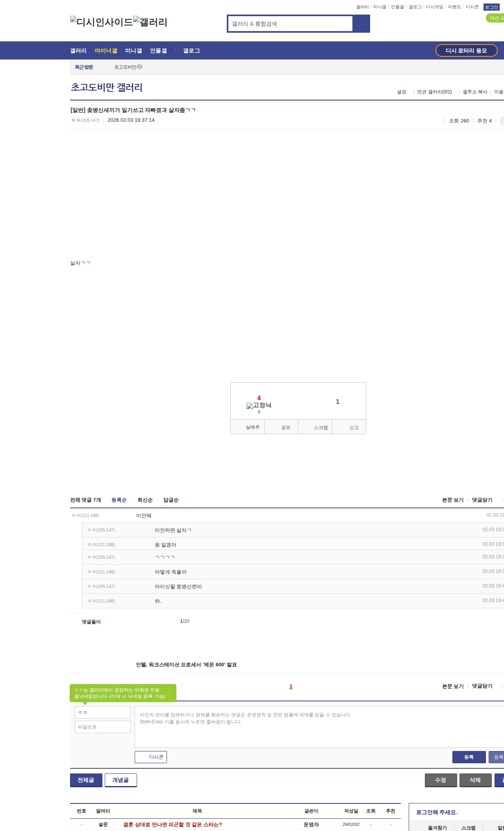
Task: Open the 초고도비만 갤러리 heading link
Action: pyautogui.click(x=107, y=87)
